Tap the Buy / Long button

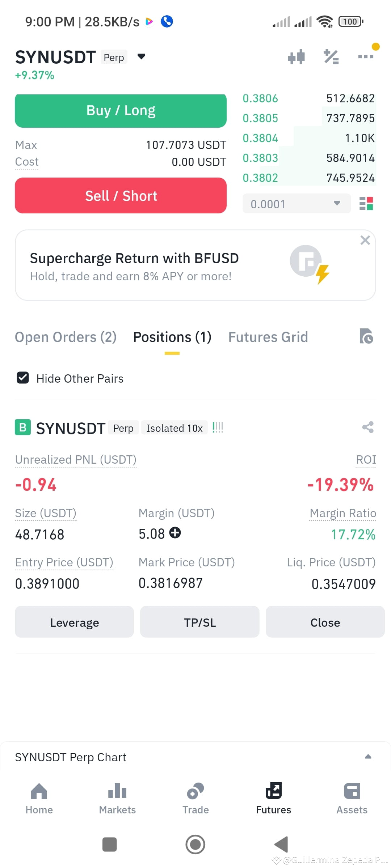(x=121, y=111)
